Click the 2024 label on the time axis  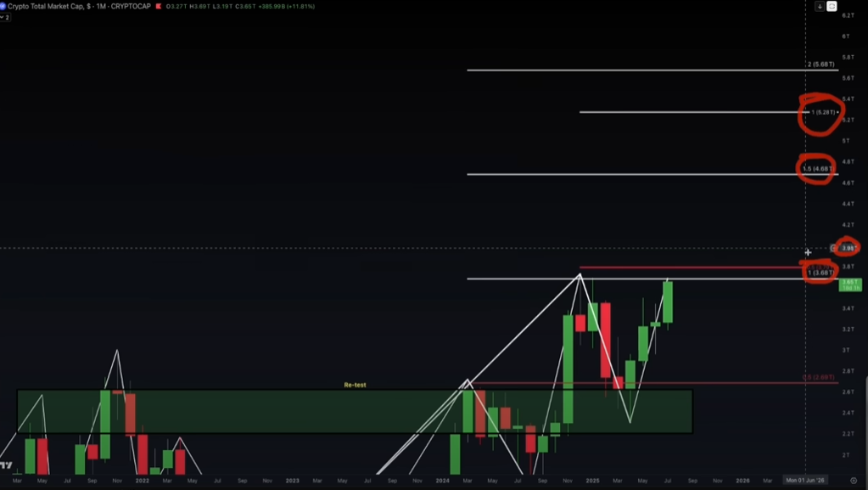[442, 481]
